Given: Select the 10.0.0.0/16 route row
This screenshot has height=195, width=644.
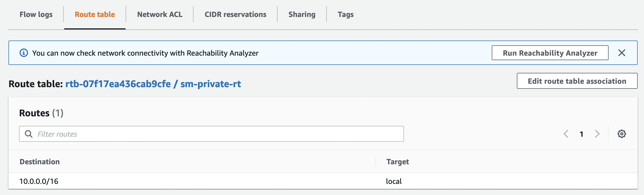Looking at the screenshot, I should pos(323,181).
